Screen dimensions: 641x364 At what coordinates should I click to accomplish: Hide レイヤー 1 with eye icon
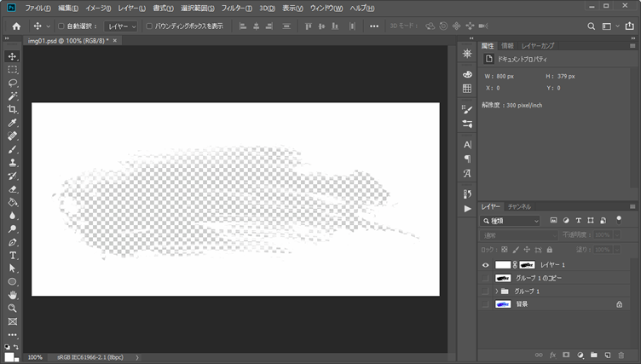click(x=485, y=265)
